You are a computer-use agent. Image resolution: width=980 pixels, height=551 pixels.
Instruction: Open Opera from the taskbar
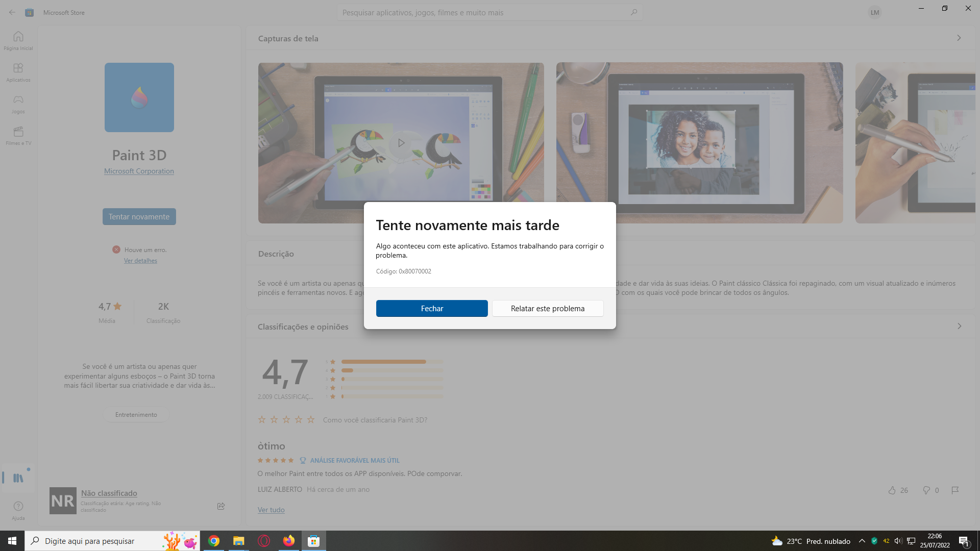[264, 541]
